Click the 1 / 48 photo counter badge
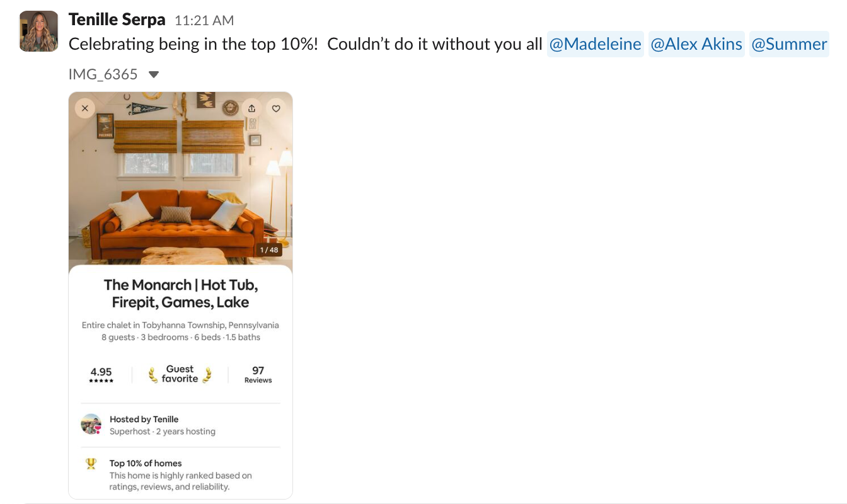847x504 pixels. point(269,250)
